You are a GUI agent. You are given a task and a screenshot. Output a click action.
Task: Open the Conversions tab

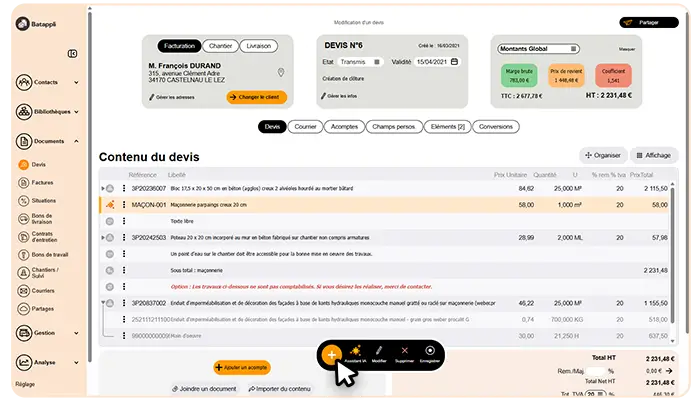496,127
